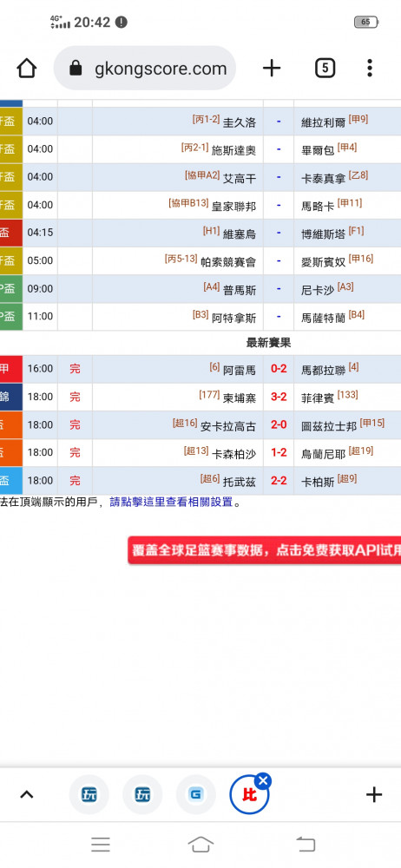The height and width of the screenshot is (868, 401).
Task: Close the active 比 tab
Action: [263, 781]
